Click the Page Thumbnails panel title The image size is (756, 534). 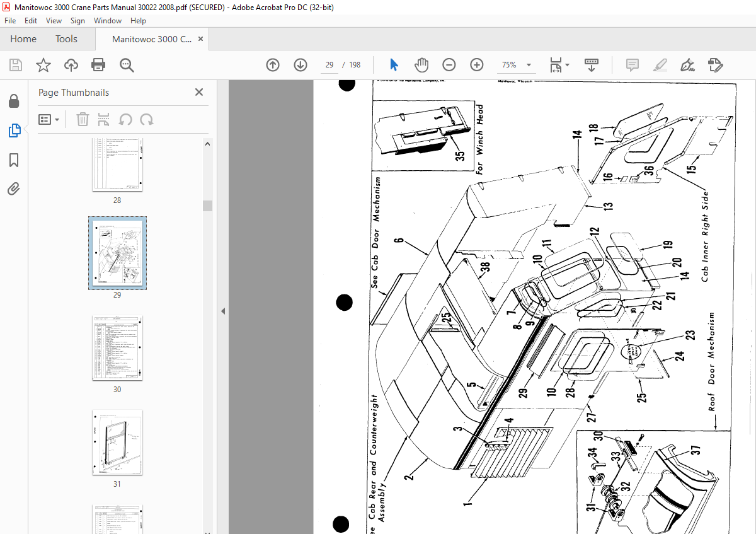(74, 92)
